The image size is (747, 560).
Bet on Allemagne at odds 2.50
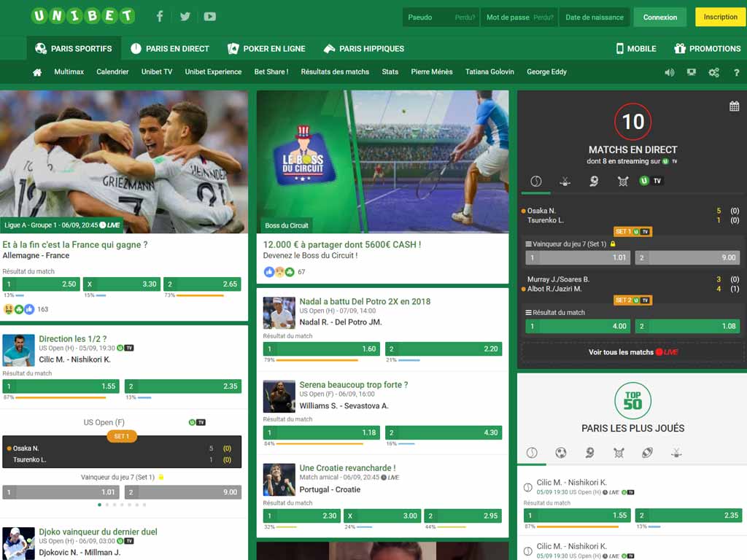tap(41, 284)
